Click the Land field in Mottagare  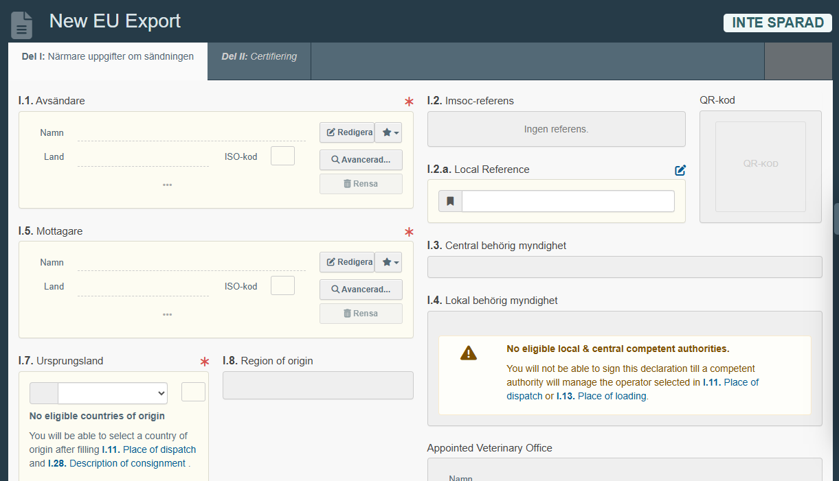click(x=143, y=287)
